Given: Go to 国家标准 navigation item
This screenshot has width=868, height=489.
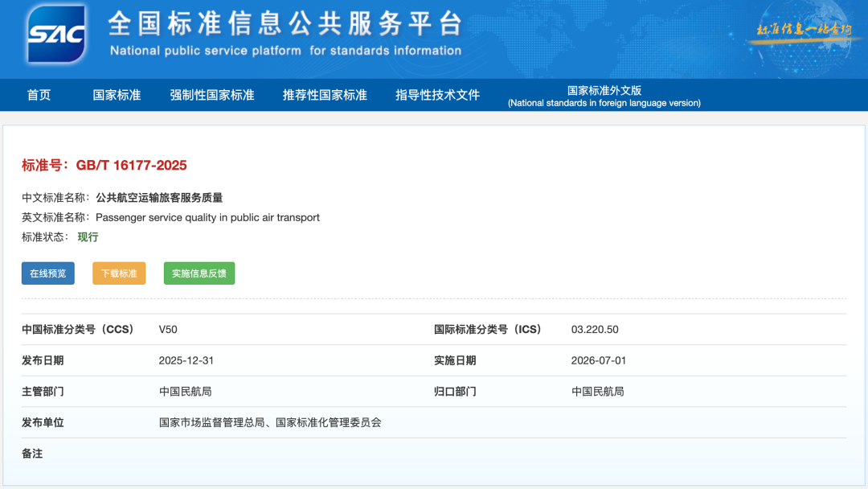Looking at the screenshot, I should click(x=117, y=95).
